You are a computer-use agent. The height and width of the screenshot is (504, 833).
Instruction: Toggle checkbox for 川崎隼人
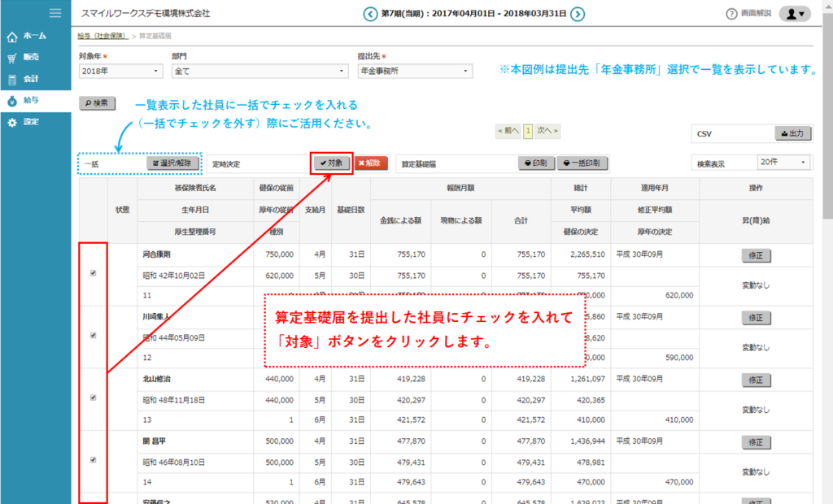pos(93,335)
